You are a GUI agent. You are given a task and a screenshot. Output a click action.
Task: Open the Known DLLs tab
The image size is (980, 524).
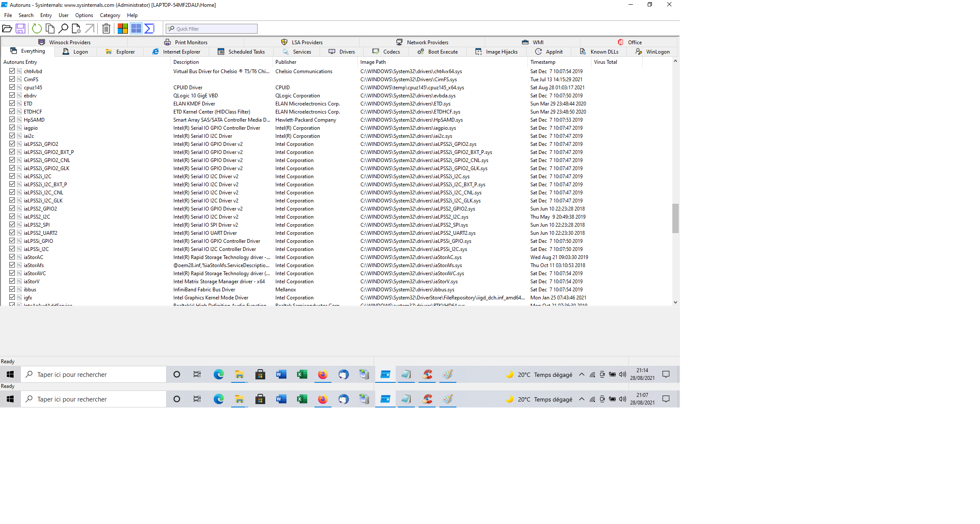pos(599,52)
